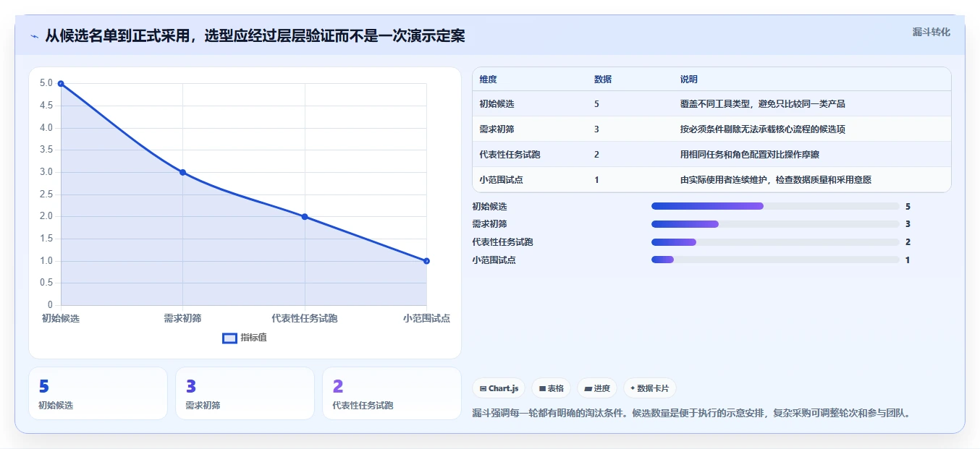Screen dimensions: 980x449
Task: Select the 表格 tag chip
Action: click(x=551, y=388)
